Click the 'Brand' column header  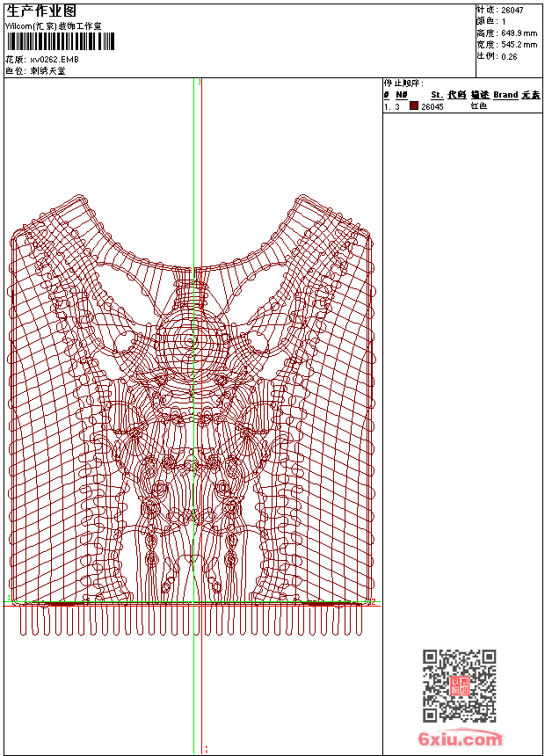click(505, 95)
